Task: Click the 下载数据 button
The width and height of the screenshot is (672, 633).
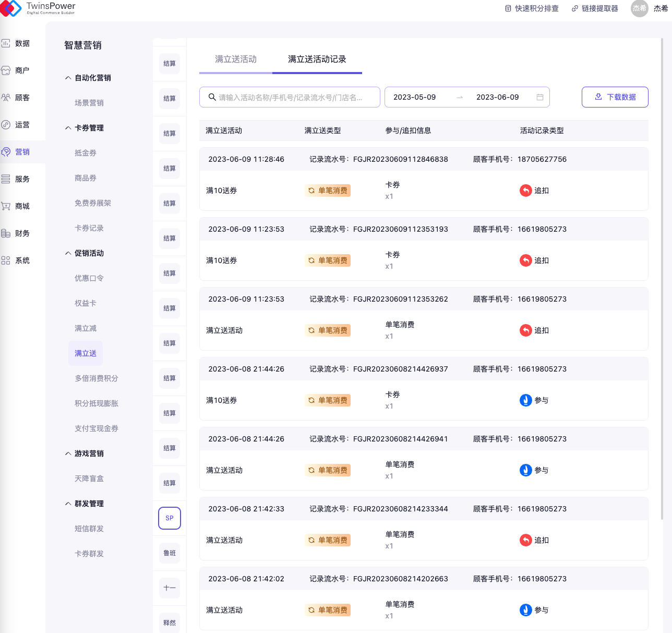Action: coord(615,97)
